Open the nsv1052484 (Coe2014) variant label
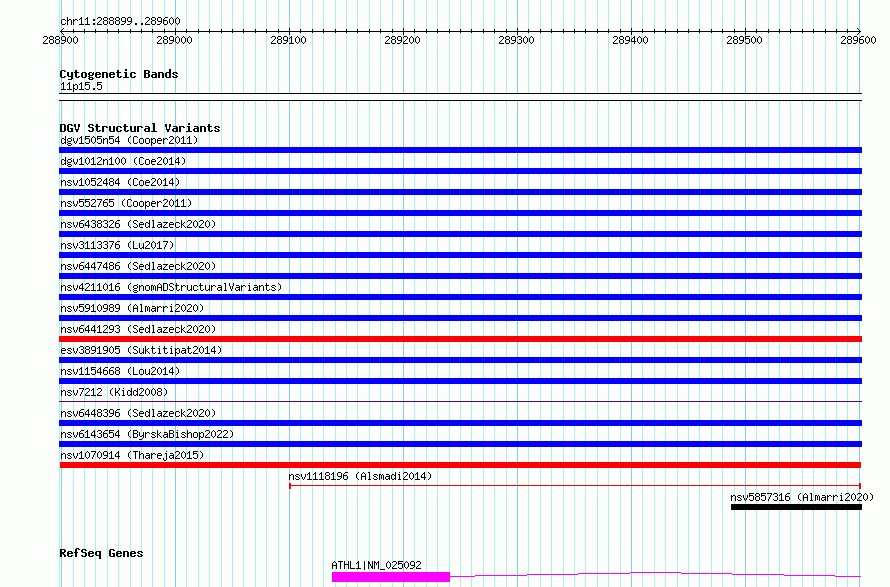The height and width of the screenshot is (587, 890). pos(120,182)
